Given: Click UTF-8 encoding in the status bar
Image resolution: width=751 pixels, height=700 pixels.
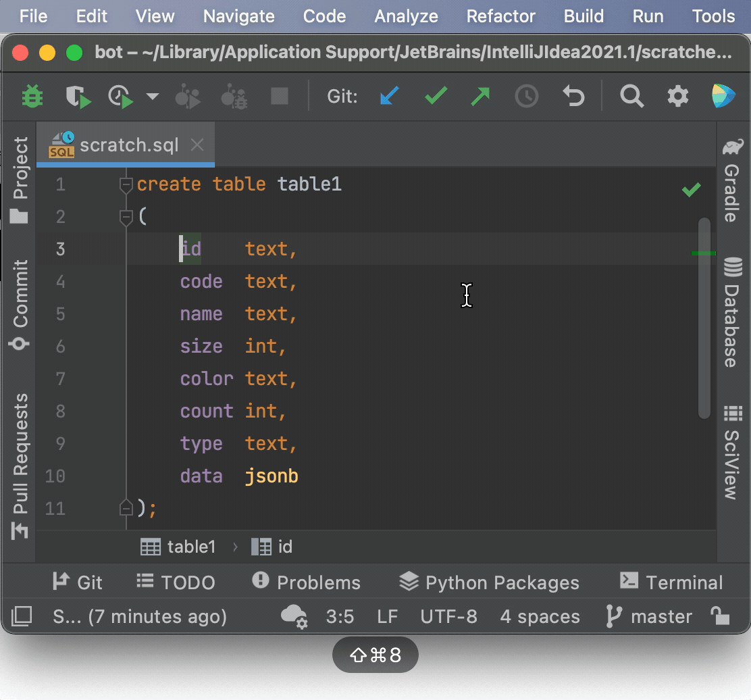Looking at the screenshot, I should click(x=448, y=616).
